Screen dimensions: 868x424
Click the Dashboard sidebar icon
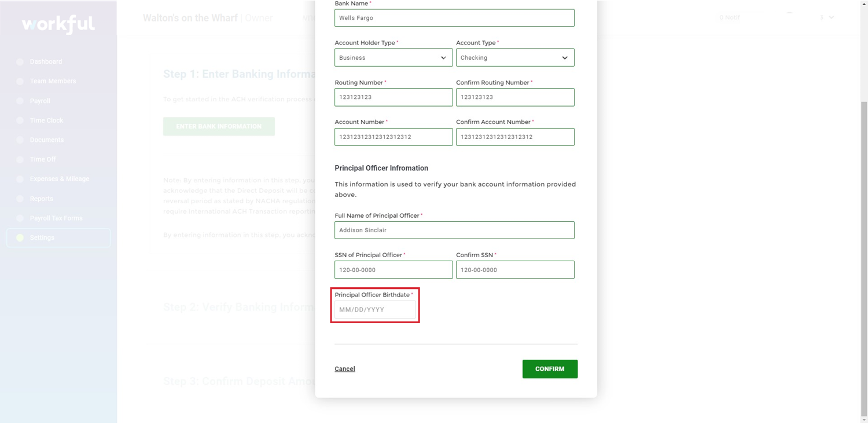(20, 61)
